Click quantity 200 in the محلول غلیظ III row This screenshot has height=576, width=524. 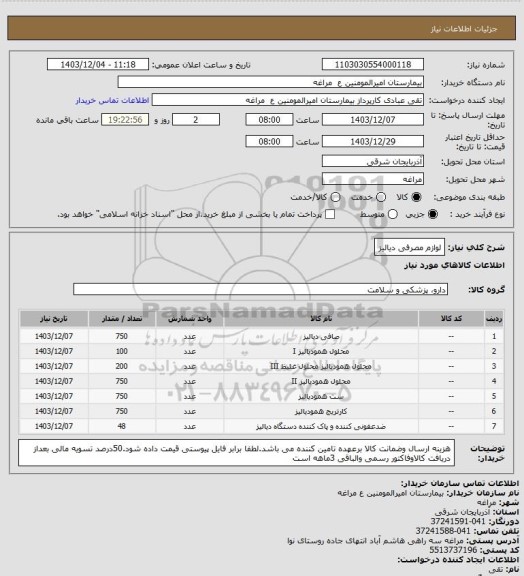122,366
